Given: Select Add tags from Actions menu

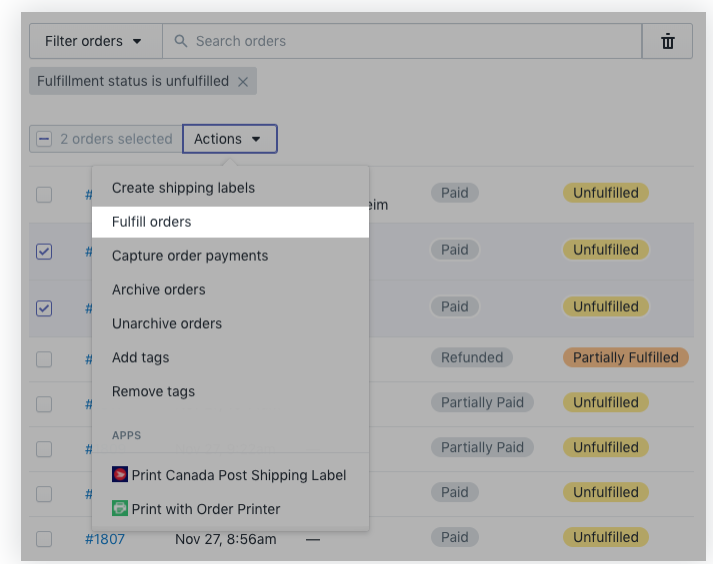Looking at the screenshot, I should (141, 358).
